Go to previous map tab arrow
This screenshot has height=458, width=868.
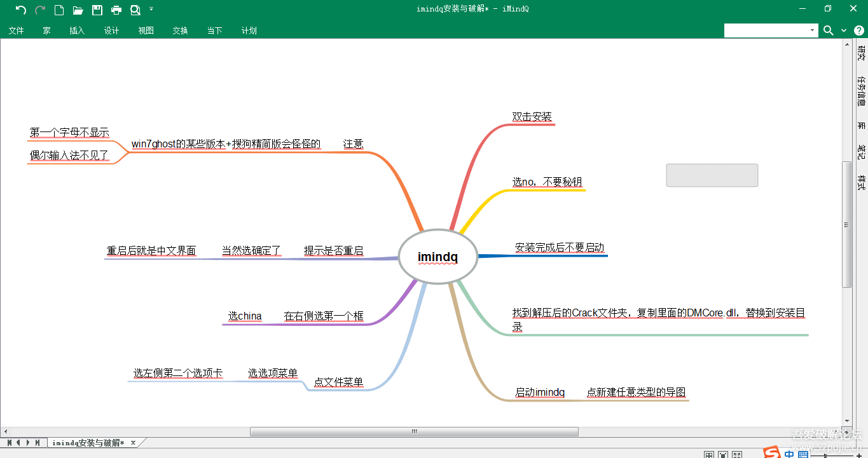coord(18,442)
